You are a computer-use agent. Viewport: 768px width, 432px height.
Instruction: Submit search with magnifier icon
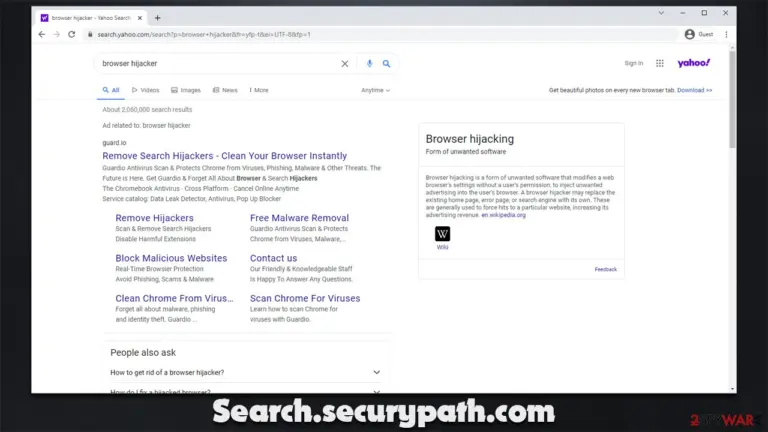[386, 64]
